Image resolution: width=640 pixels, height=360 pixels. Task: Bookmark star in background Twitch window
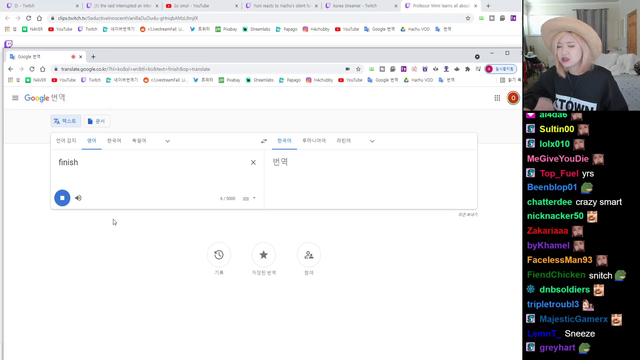point(468,18)
